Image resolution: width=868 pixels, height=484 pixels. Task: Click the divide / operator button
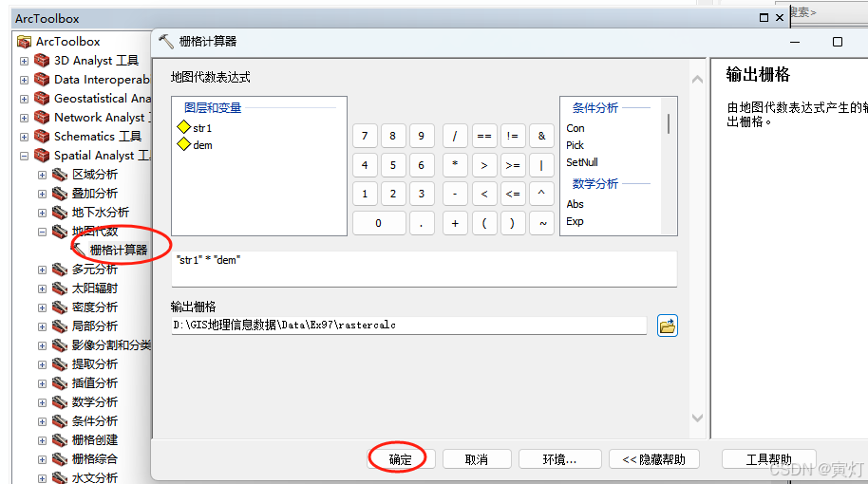click(455, 136)
